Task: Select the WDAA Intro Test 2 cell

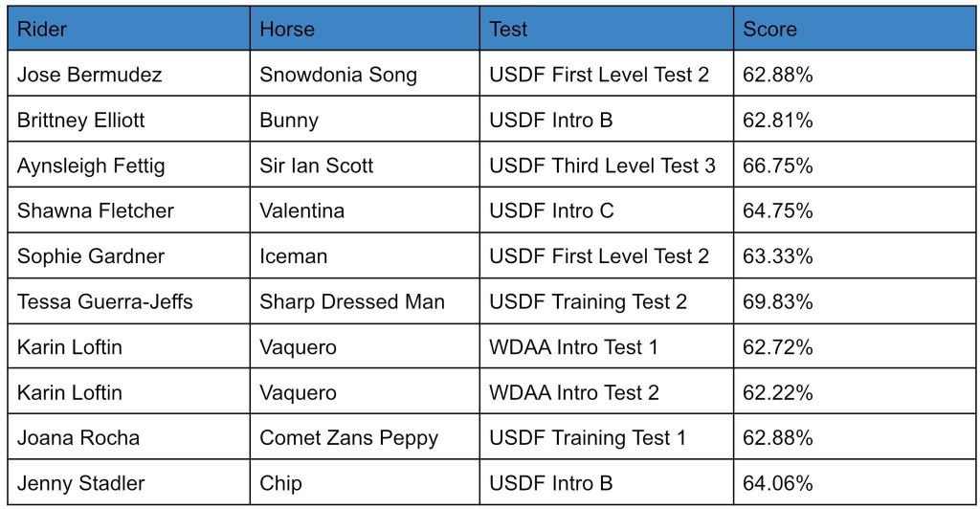Action: coord(607,391)
